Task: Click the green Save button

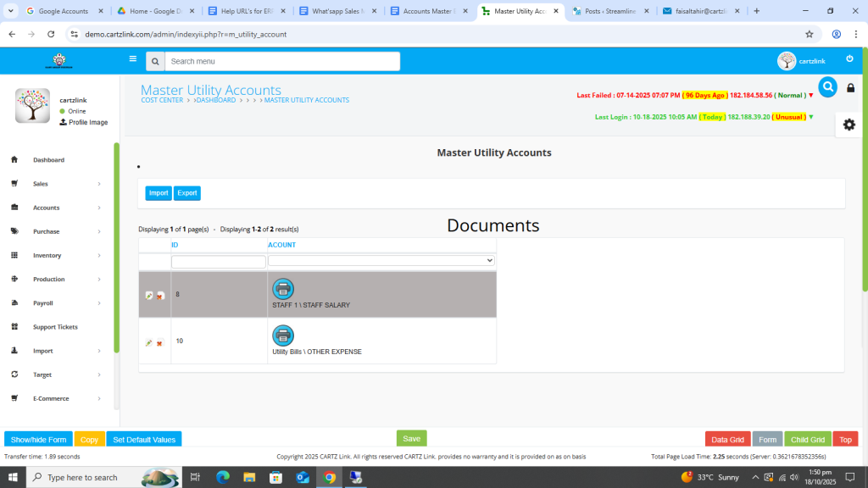Action: (411, 439)
